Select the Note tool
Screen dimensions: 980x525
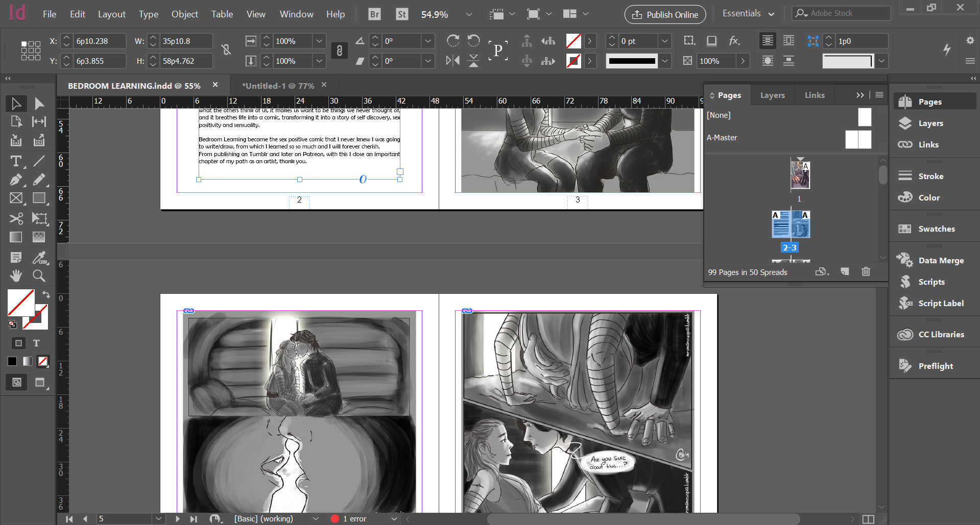coord(16,258)
